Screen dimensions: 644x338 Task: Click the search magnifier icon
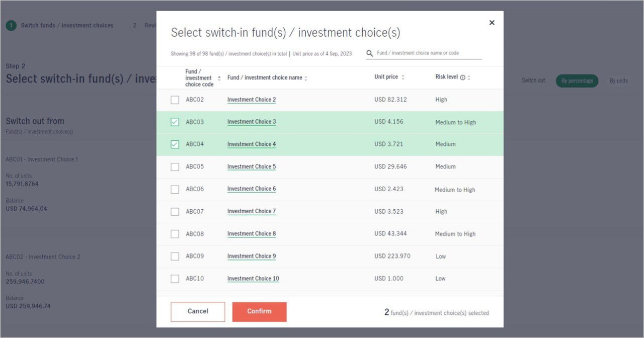pos(370,53)
